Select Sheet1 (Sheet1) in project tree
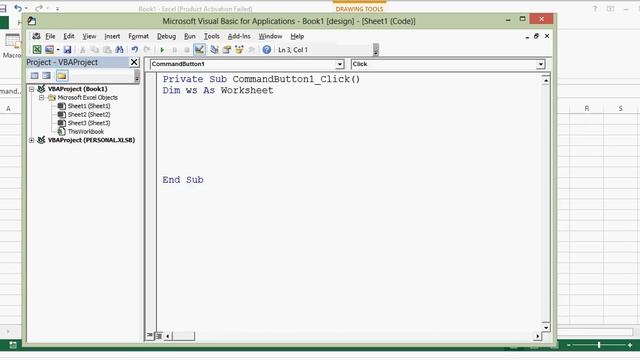 (89, 106)
